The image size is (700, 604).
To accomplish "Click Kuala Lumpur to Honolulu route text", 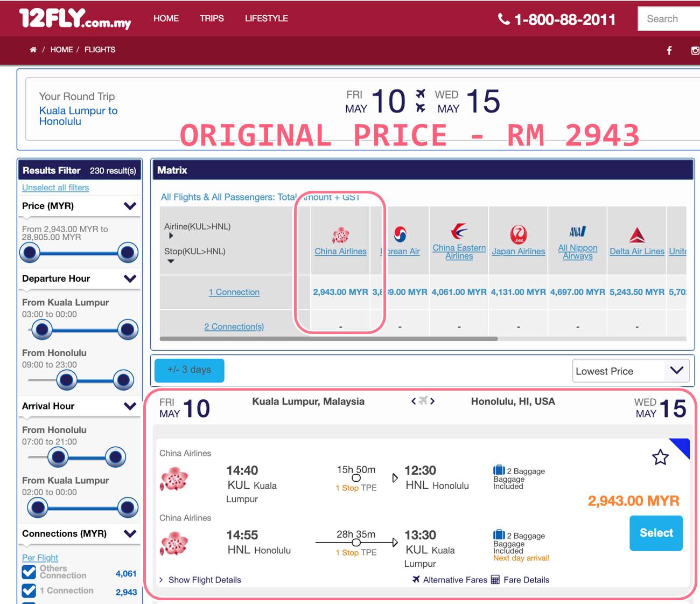I will [x=78, y=116].
